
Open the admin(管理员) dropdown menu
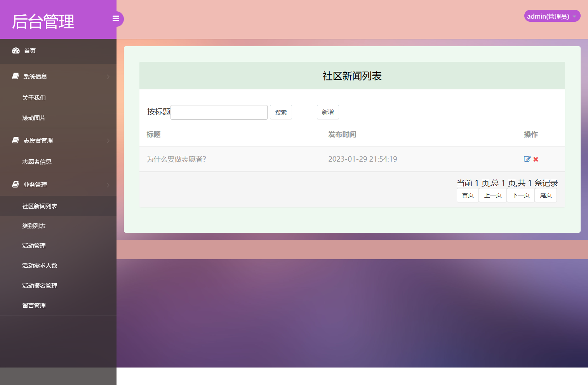click(x=552, y=16)
